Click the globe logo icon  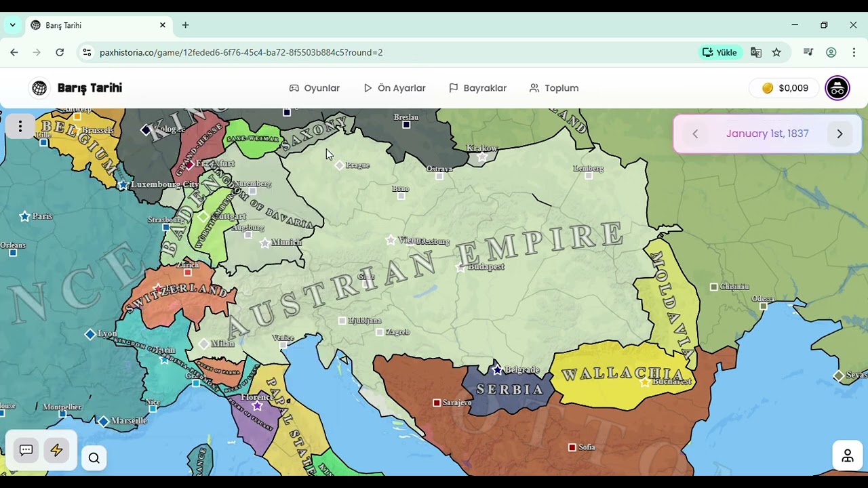tap(39, 88)
